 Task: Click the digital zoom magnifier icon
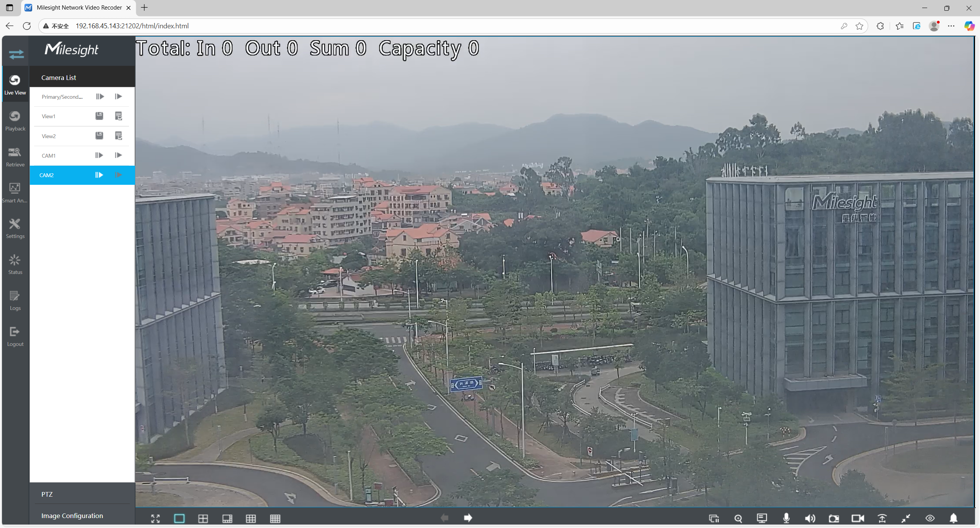[738, 518]
